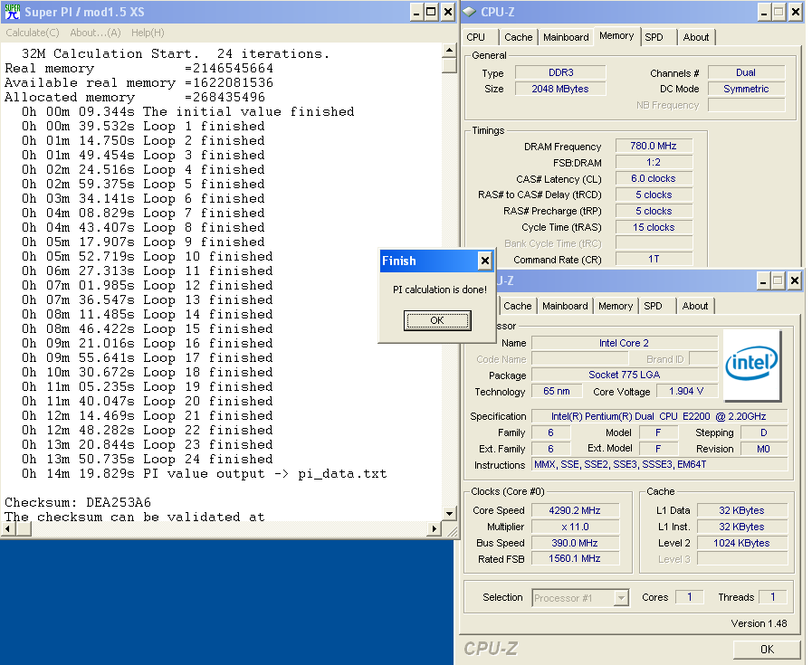Screen dimensions: 812x665
Task: Close the upper CPU-Z window
Action: click(x=795, y=12)
